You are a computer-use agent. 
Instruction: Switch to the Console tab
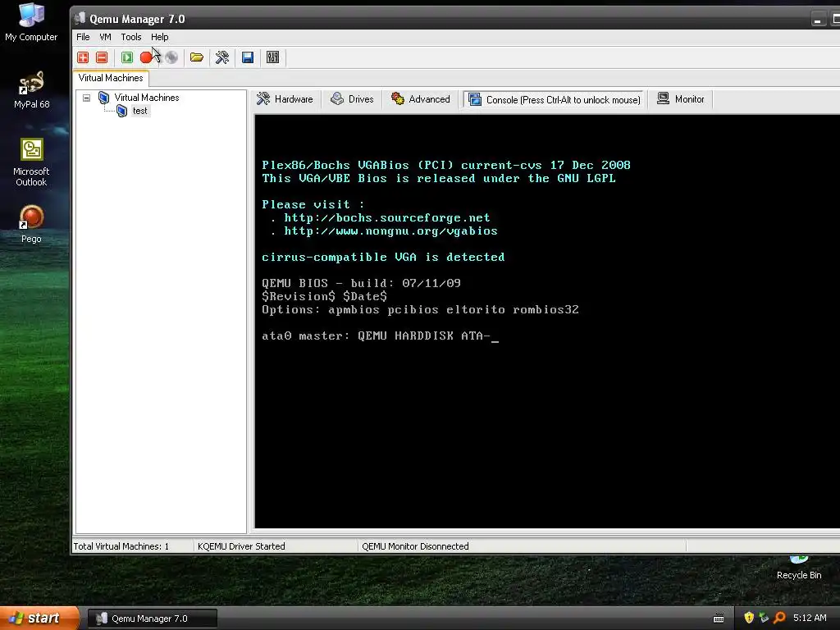(x=555, y=99)
